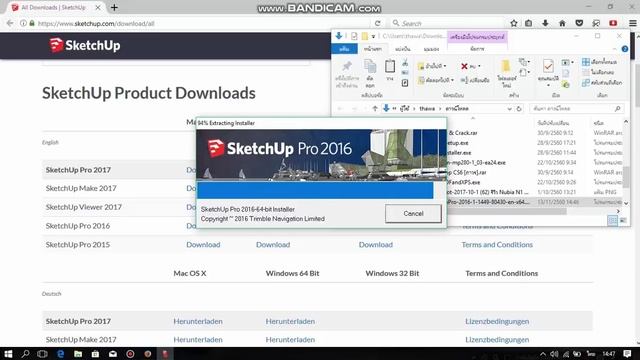Screen dimensions: 640x360
Task: Close the All Downloads SketchUp browser tab
Action: tap(98, 7)
